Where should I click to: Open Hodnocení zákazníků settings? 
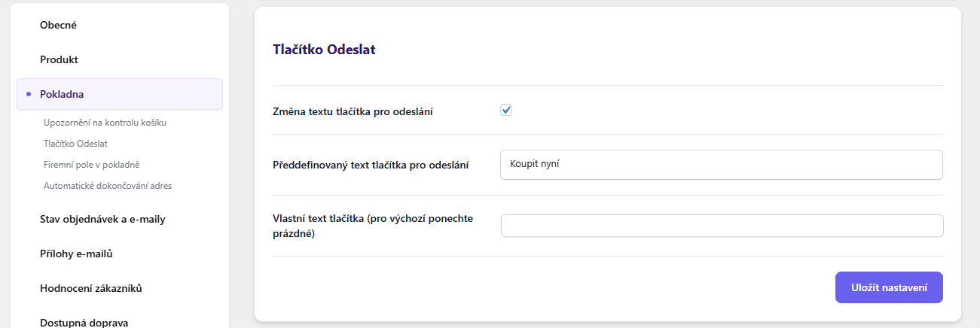point(91,288)
